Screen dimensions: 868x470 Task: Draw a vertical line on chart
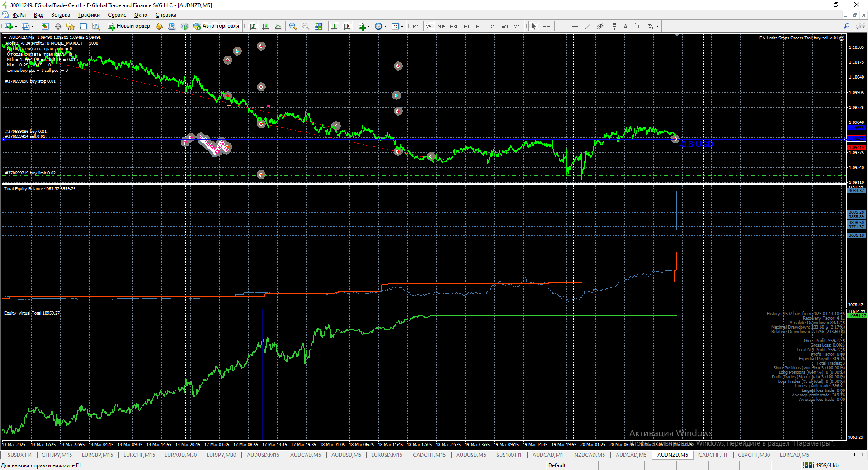[x=562, y=26]
